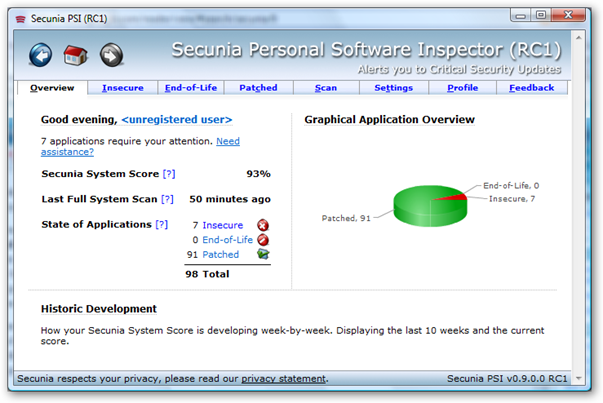Screen dimensions: 603x403
Task: Click the Secunia logo in title bar
Action: [x=20, y=19]
